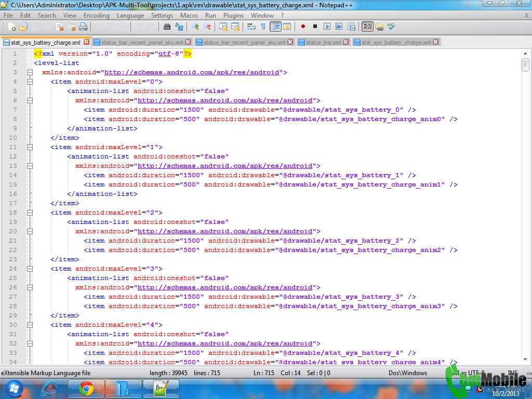Viewport: 532px width, 399px height.
Task: Start macro recording with the red dot
Action: click(303, 26)
